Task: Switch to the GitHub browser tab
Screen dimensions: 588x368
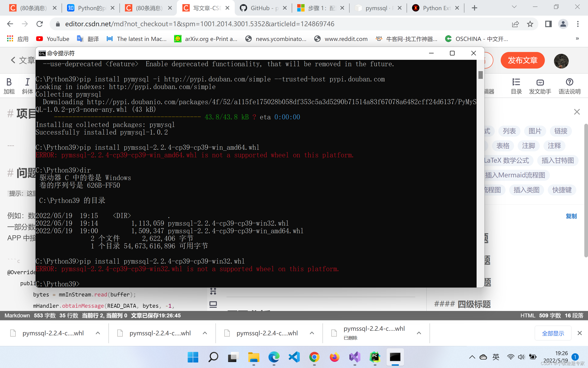Action: click(263, 8)
